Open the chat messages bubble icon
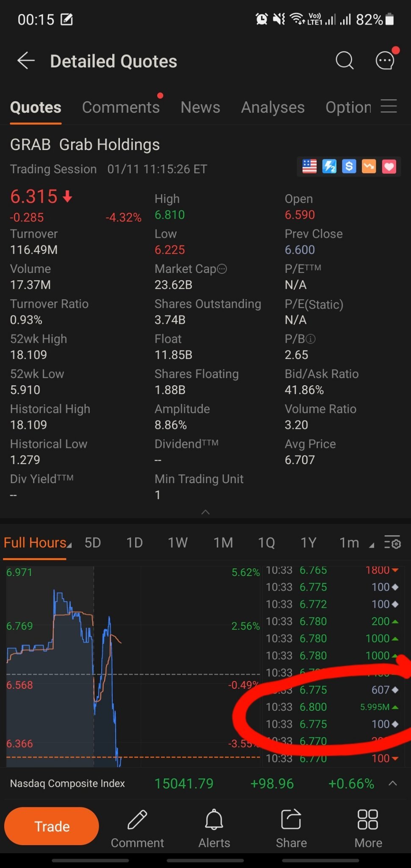 (385, 60)
